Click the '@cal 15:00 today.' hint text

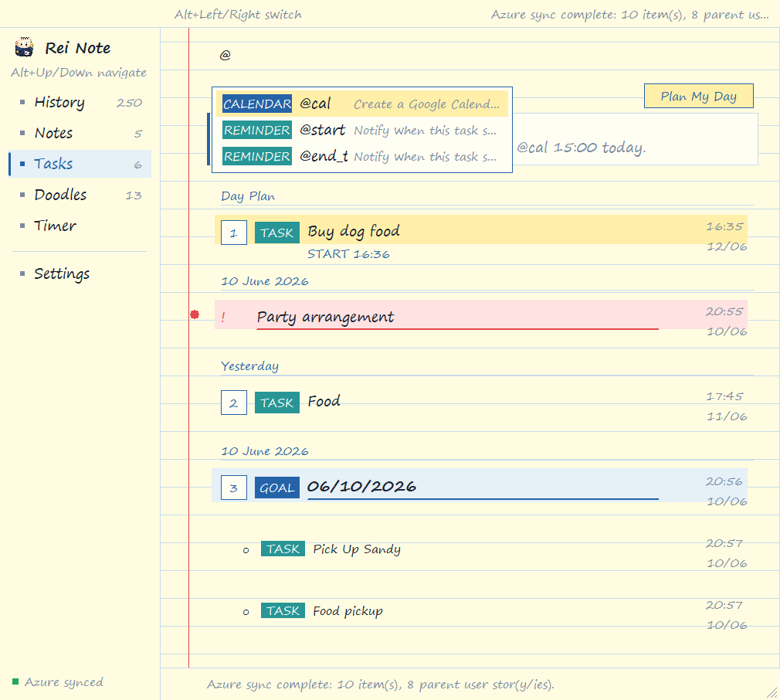coord(582,148)
